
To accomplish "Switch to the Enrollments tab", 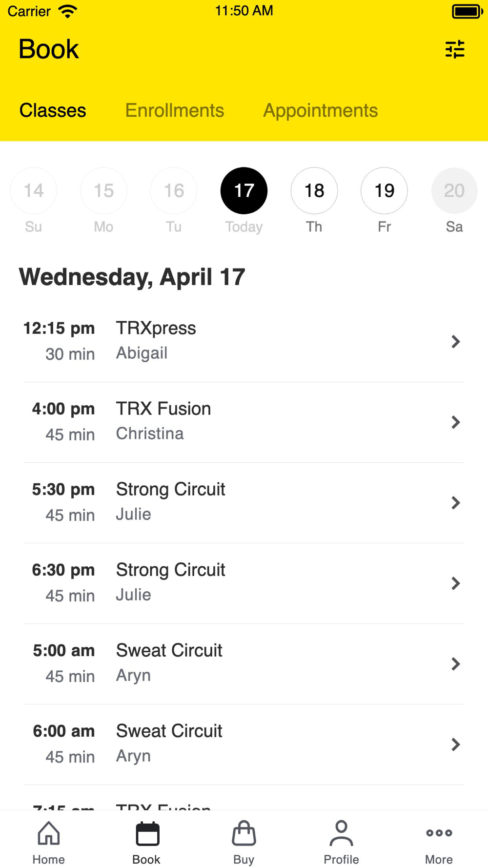I will [175, 111].
